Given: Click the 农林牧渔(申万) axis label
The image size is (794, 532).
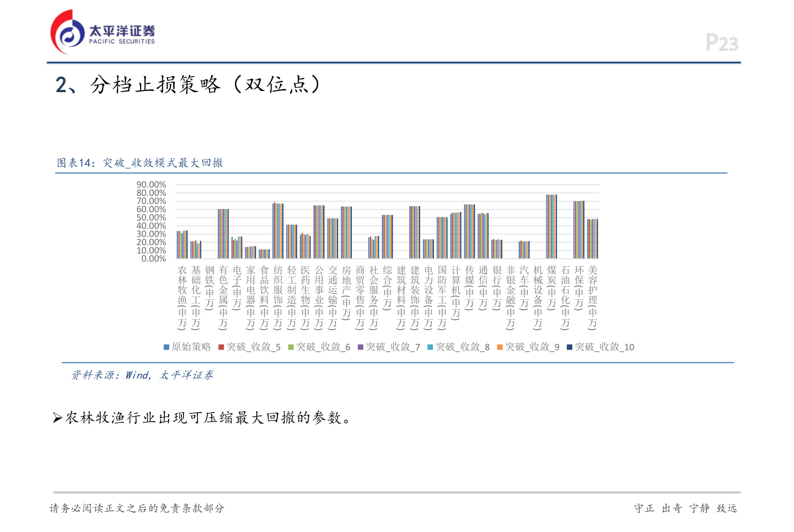Looking at the screenshot, I should pos(183,297).
